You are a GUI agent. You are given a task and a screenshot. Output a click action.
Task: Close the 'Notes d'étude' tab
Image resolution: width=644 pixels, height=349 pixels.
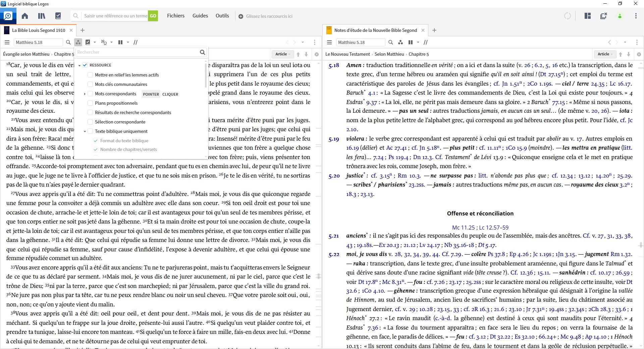423,30
